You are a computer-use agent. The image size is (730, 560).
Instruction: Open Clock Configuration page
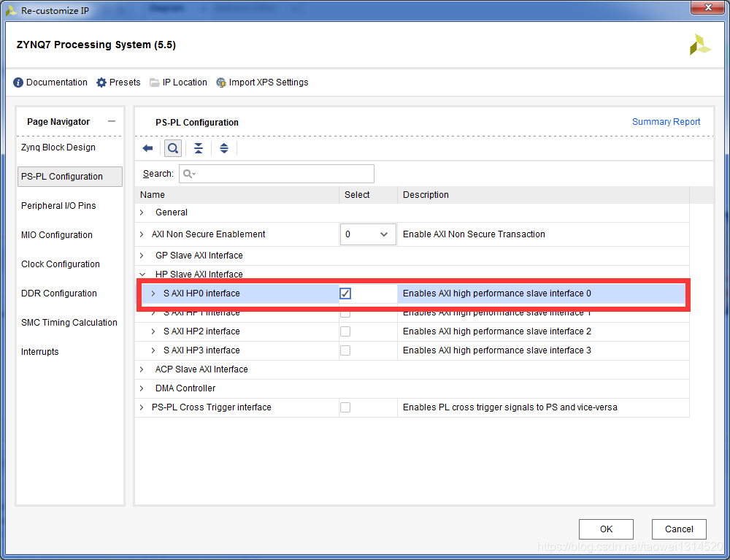61,264
